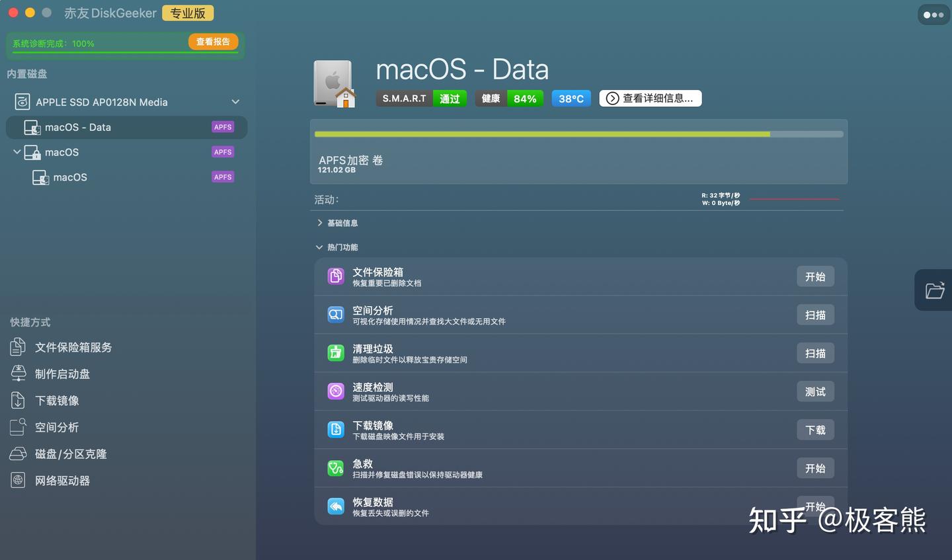Click the 速度检测 purple gauge icon
952x560 pixels.
click(336, 391)
